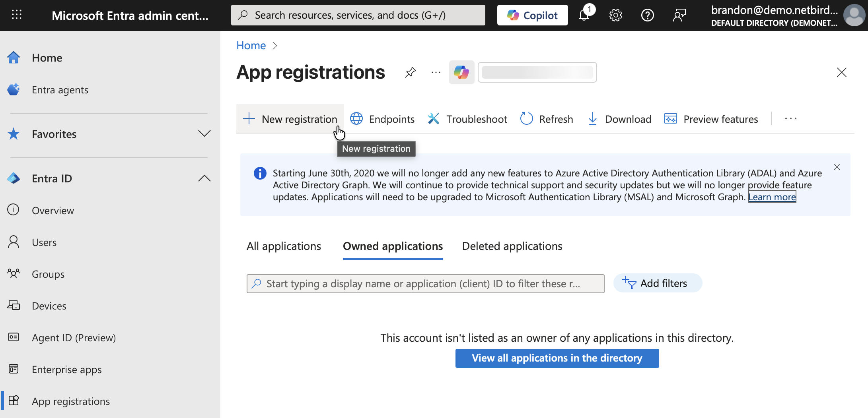Open the settings gear
Viewport: 868px width, 418px height.
[615, 15]
